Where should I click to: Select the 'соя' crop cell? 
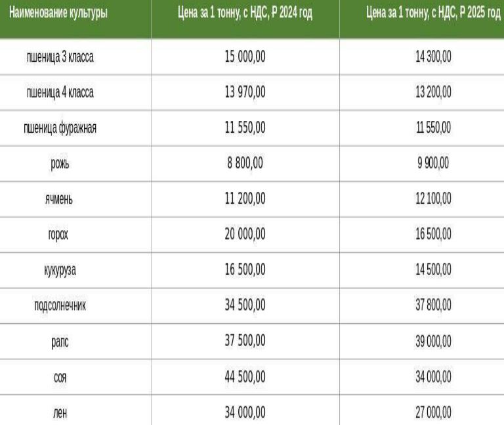coord(60,377)
